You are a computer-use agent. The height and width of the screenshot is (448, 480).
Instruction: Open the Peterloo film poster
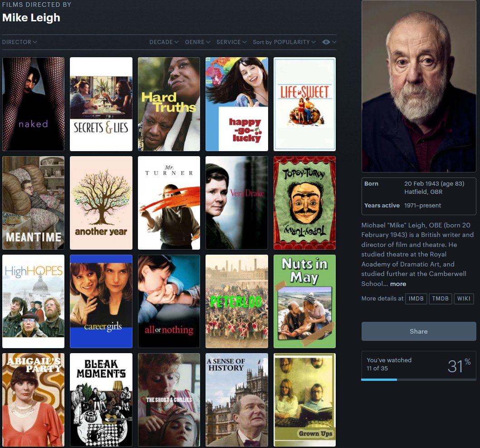237,301
